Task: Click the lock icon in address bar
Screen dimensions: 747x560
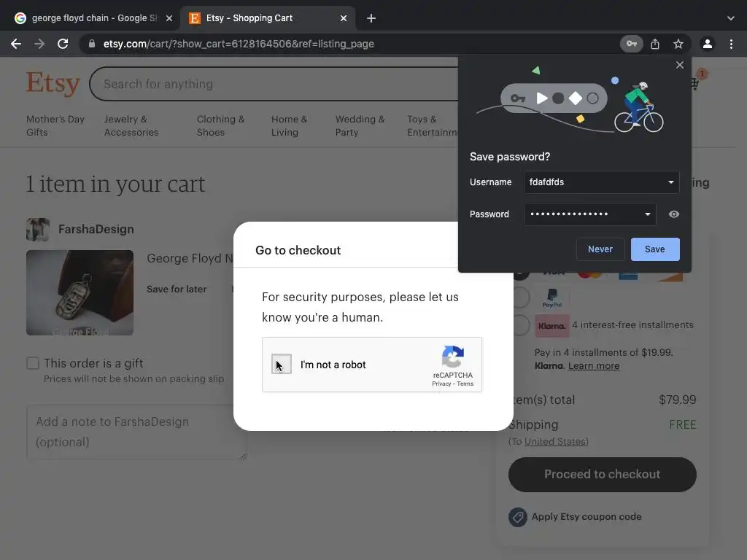Action: [x=92, y=44]
